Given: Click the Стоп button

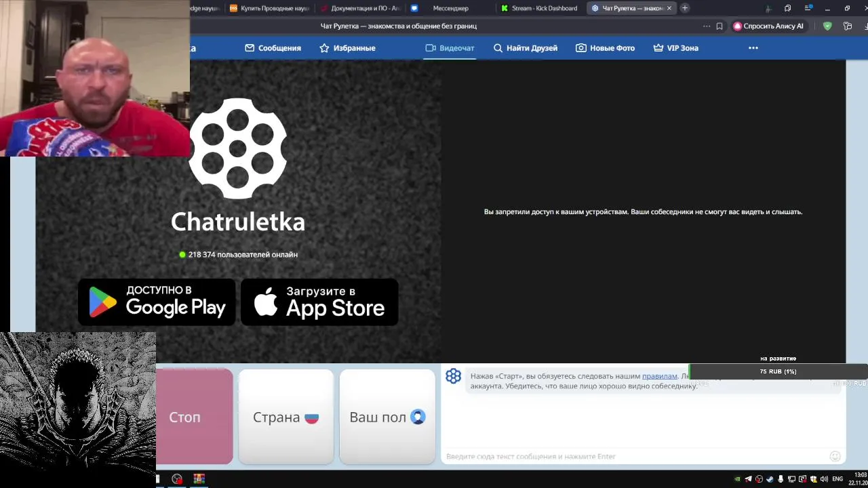Looking at the screenshot, I should 195,417.
